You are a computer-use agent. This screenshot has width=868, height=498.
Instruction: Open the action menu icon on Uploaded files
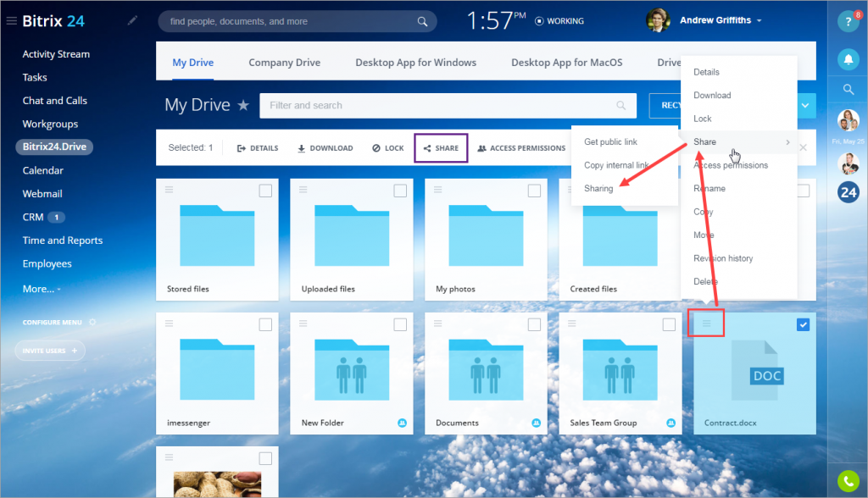303,189
